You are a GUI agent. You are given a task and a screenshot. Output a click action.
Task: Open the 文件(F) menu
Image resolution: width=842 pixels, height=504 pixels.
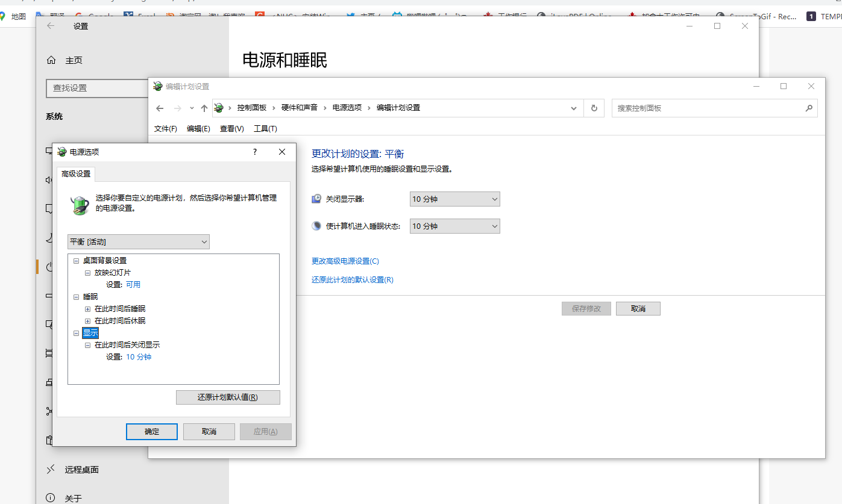pyautogui.click(x=165, y=129)
